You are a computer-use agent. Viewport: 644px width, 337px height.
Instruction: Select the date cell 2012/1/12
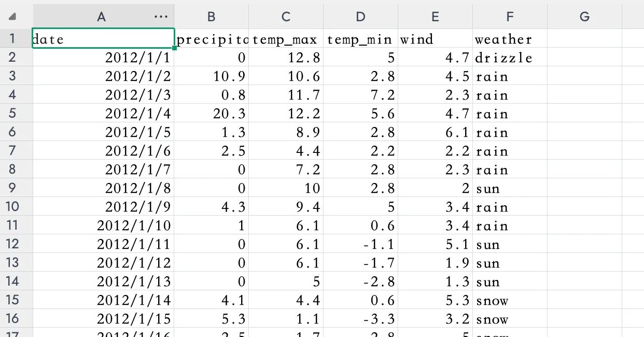[103, 262]
